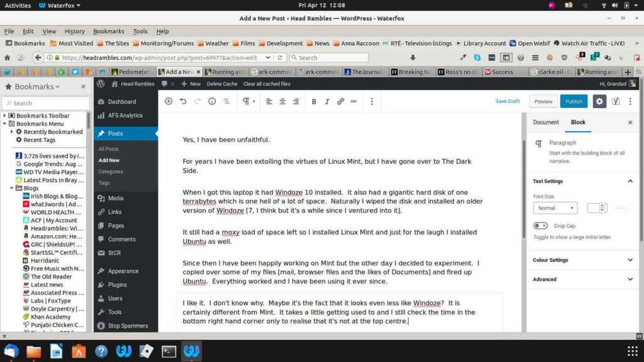Open the Yoast SEO panel icon
The height and width of the screenshot is (362, 644).
point(616,101)
